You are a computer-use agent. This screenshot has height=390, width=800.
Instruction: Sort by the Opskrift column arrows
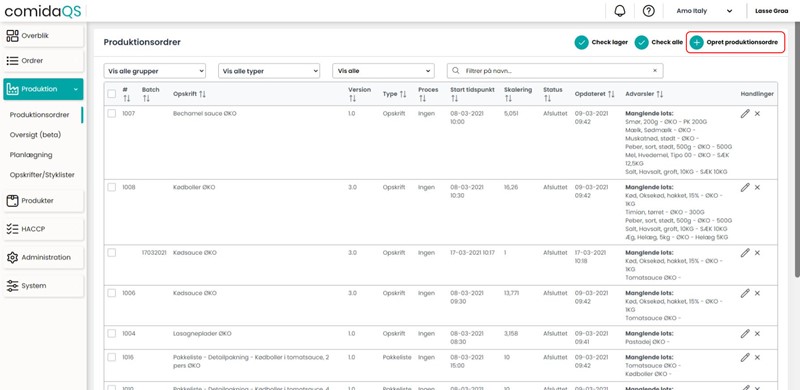point(203,94)
